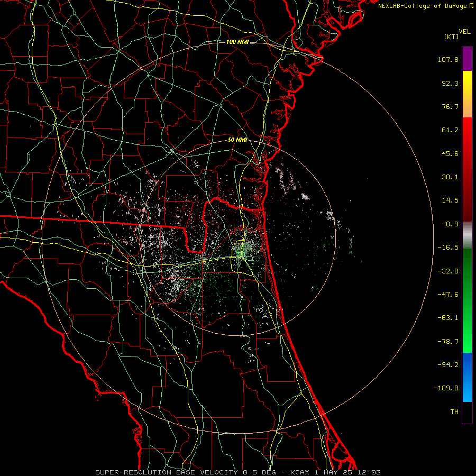Click the -78.7 velocity scale value
476x476 pixels.
tap(448, 342)
